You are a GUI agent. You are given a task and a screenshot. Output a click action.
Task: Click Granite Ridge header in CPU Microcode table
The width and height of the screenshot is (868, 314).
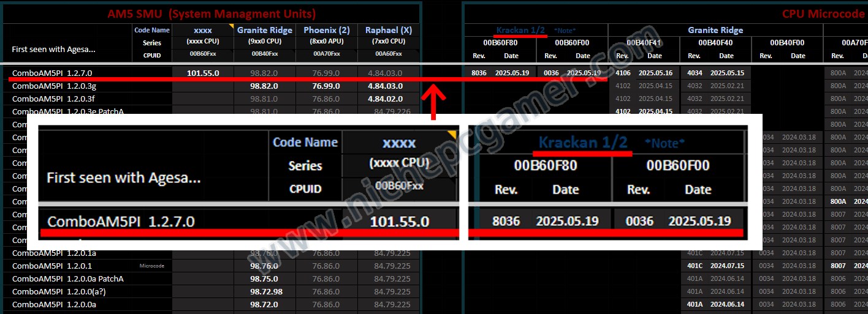point(715,30)
